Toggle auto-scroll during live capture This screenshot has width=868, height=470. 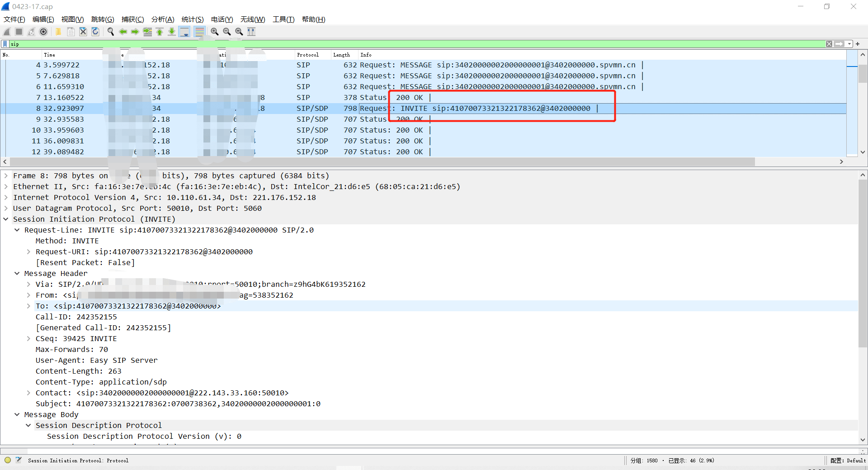184,32
